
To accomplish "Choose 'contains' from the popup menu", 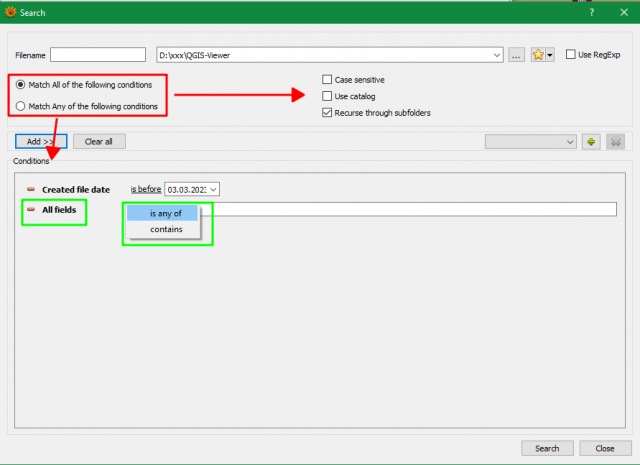I will click(166, 229).
